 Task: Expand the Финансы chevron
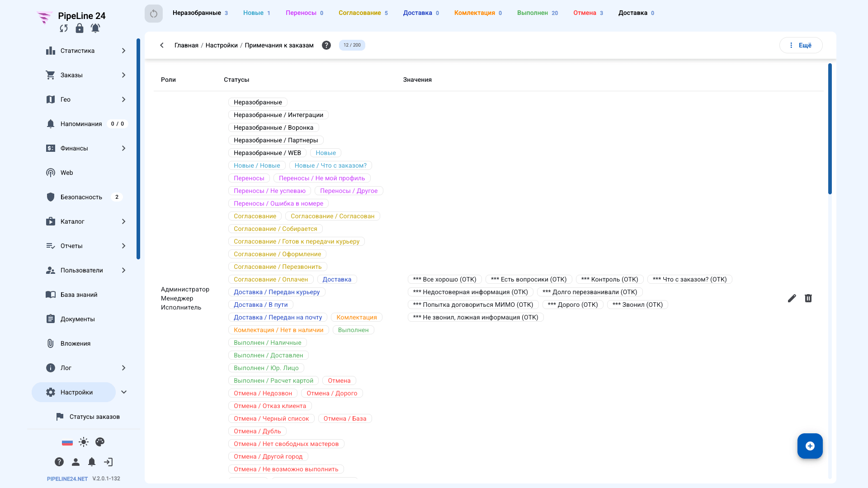point(123,148)
